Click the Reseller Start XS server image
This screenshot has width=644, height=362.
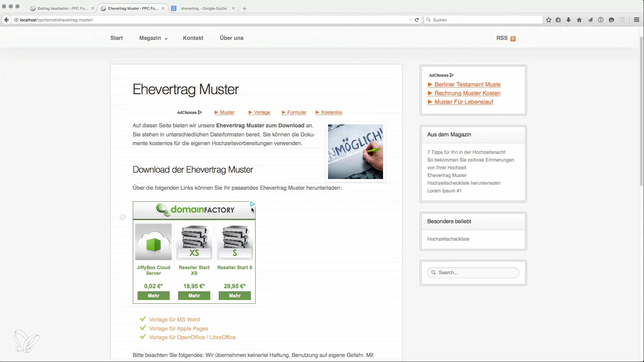point(194,242)
